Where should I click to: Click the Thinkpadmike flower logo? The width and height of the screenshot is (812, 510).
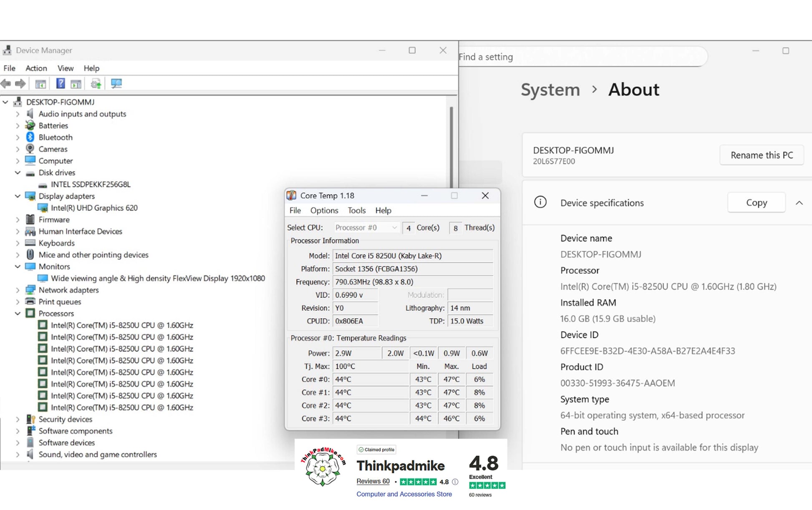[323, 467]
